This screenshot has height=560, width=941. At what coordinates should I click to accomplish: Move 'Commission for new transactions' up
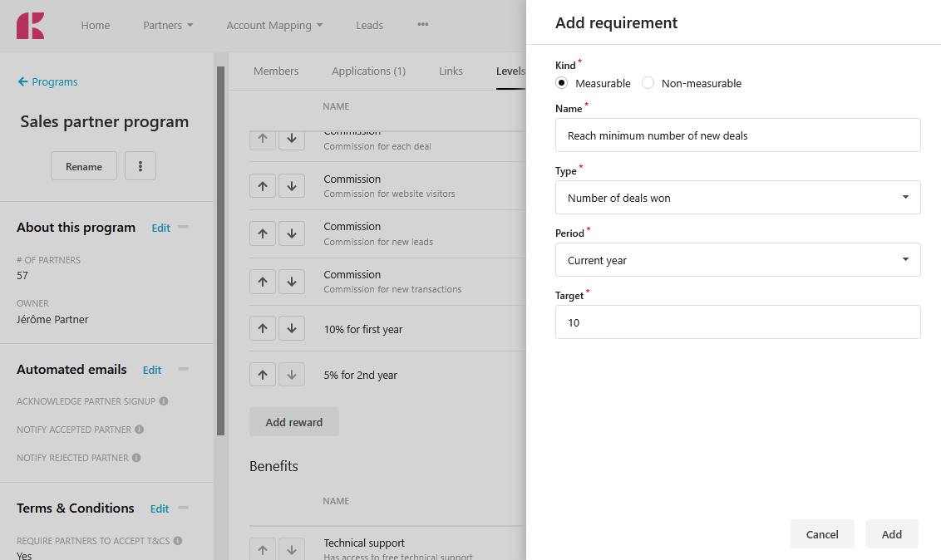click(263, 281)
